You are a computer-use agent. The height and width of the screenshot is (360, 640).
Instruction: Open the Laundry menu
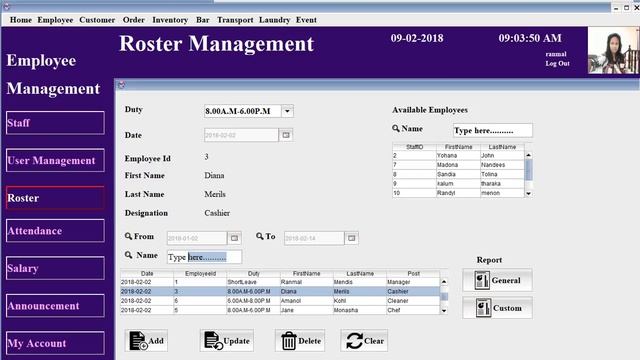coord(274,20)
